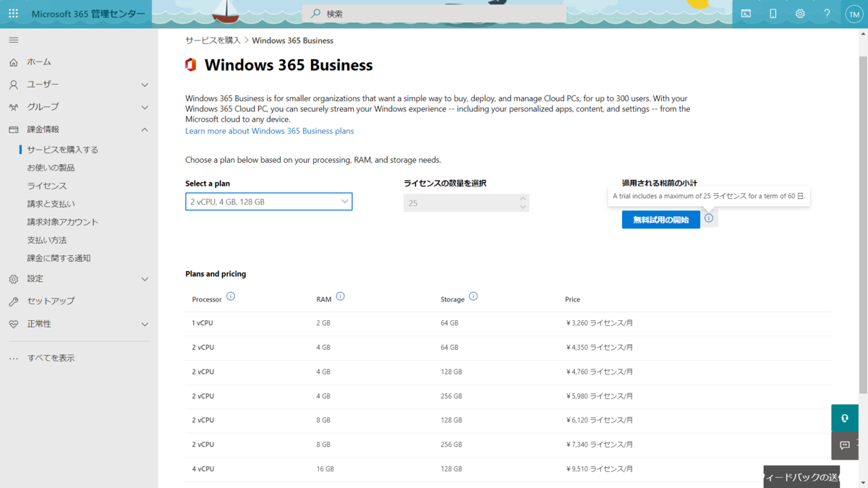Image resolution: width=868 pixels, height=488 pixels.
Task: Expand the 設定 chevron in the sidebar
Action: coord(145,279)
